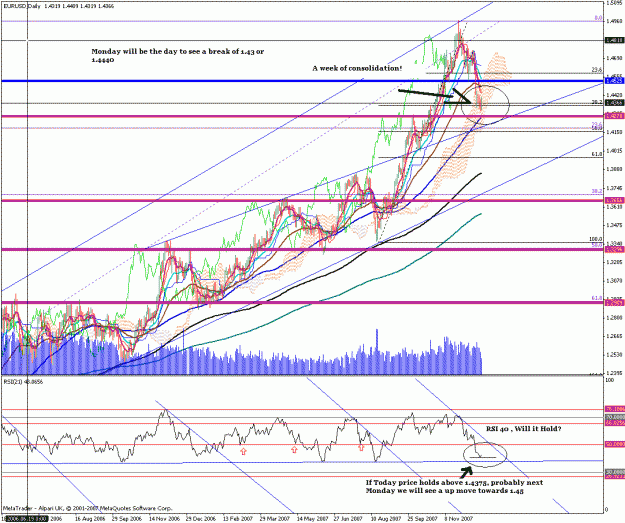Click the 10 Aug 2007 date label

pyautogui.click(x=386, y=519)
